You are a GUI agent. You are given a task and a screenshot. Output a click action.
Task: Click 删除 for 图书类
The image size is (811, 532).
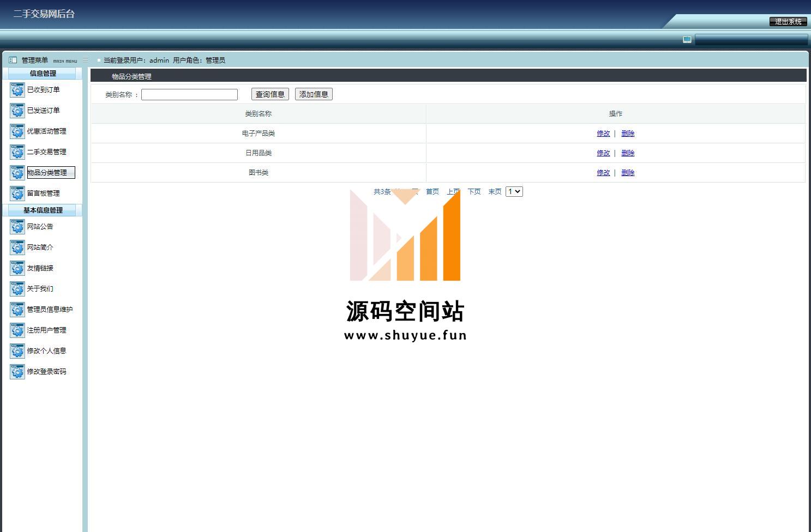tap(628, 172)
